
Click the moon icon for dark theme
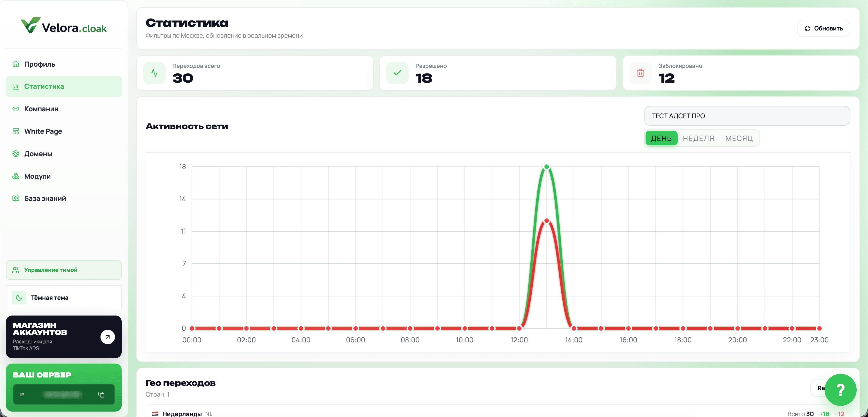coord(19,298)
